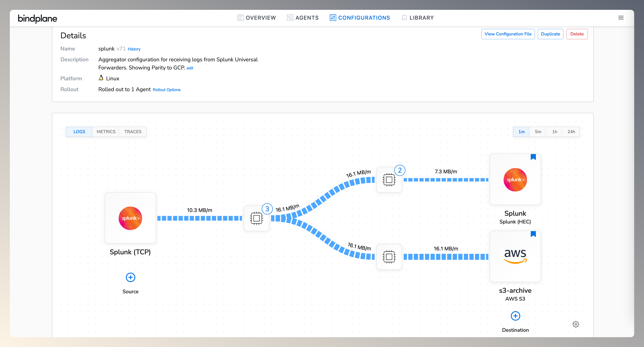
Task: Select the 5m time range
Action: [538, 132]
